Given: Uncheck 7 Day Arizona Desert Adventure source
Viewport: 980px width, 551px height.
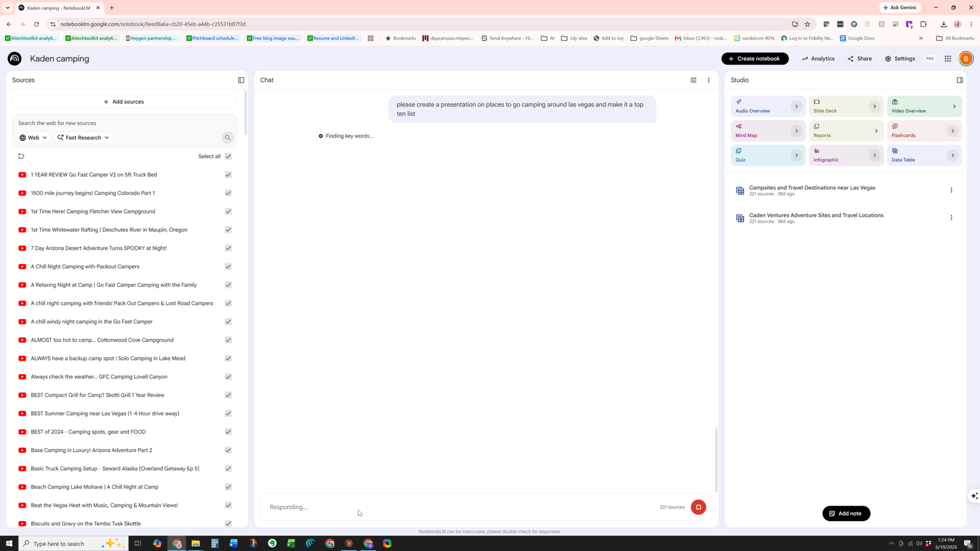Looking at the screenshot, I should (228, 248).
